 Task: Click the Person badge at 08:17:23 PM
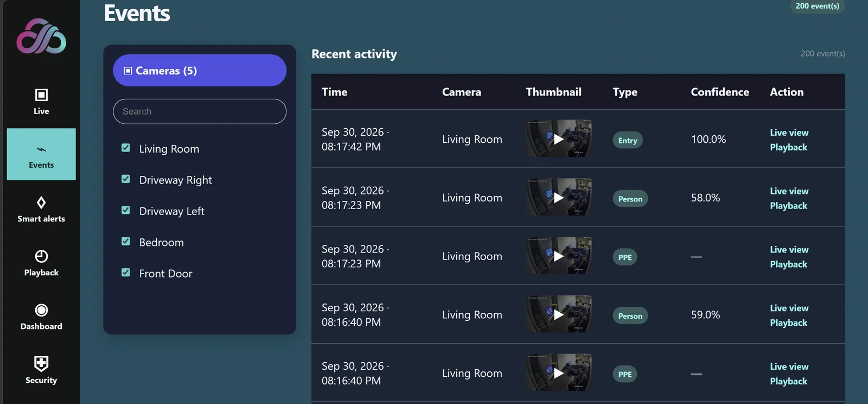[630, 199]
